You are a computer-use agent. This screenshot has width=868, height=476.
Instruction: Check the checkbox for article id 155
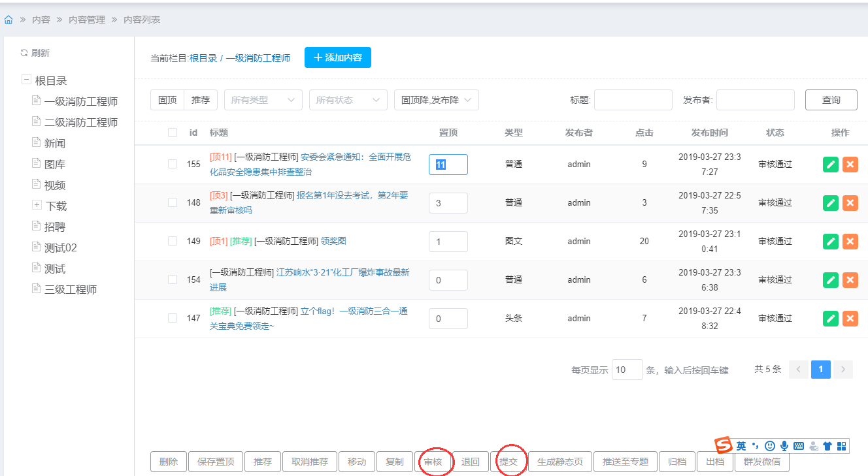(173, 165)
